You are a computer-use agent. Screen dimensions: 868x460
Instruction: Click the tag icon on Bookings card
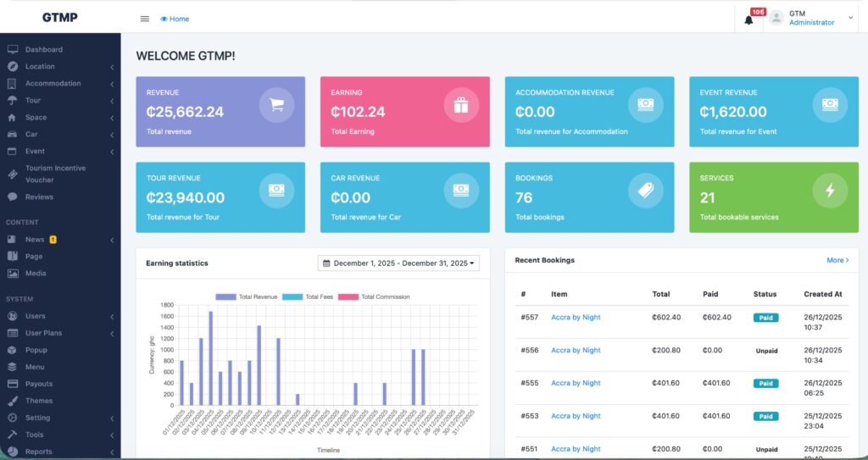point(645,191)
